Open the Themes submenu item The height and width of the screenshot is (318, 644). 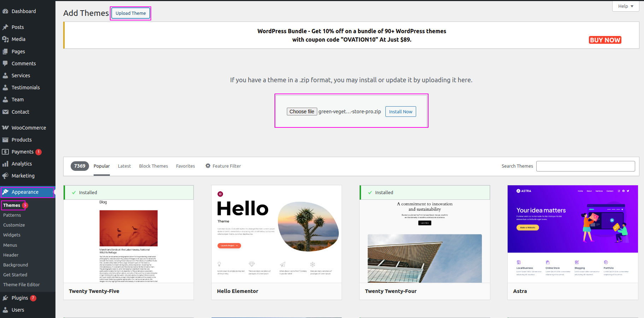12,205
